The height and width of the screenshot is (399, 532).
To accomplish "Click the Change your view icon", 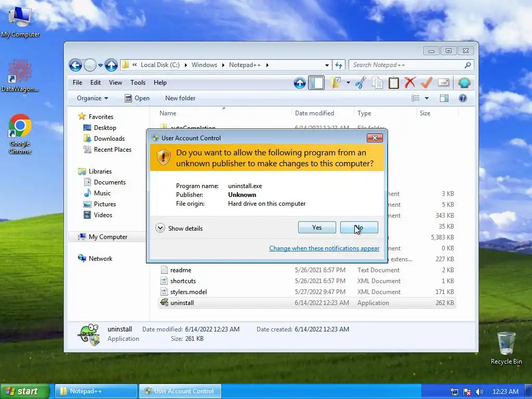I will coord(415,98).
